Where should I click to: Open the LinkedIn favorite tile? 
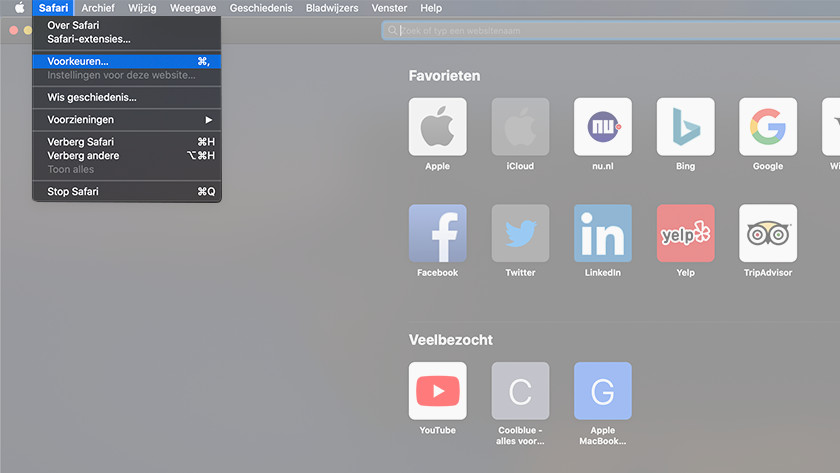click(x=603, y=233)
